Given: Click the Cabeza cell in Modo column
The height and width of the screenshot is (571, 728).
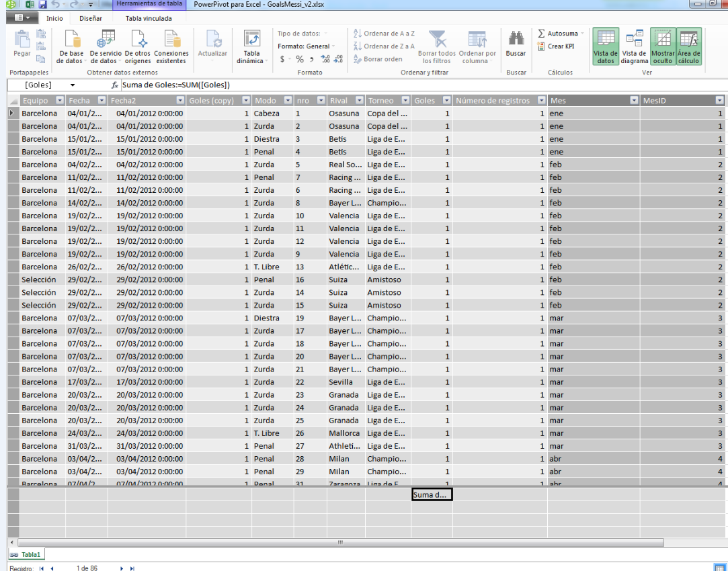Looking at the screenshot, I should click(272, 114).
